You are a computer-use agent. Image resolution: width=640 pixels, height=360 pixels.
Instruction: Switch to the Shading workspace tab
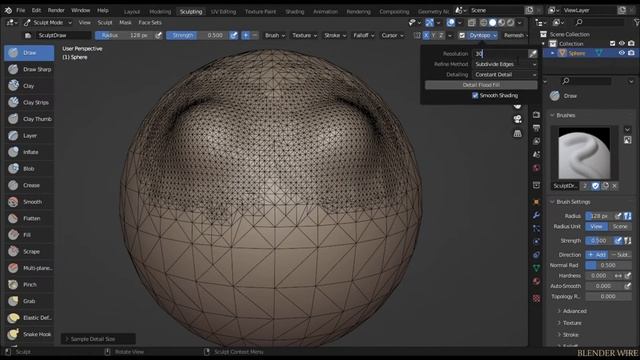point(294,11)
